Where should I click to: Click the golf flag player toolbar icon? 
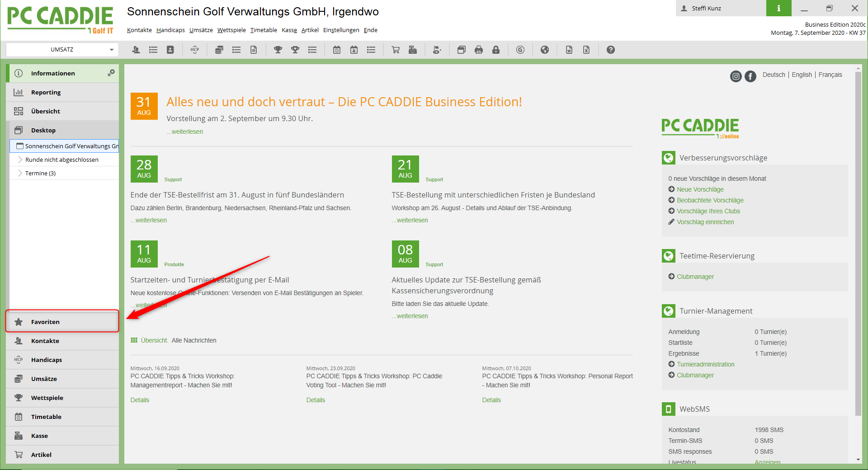tap(437, 50)
